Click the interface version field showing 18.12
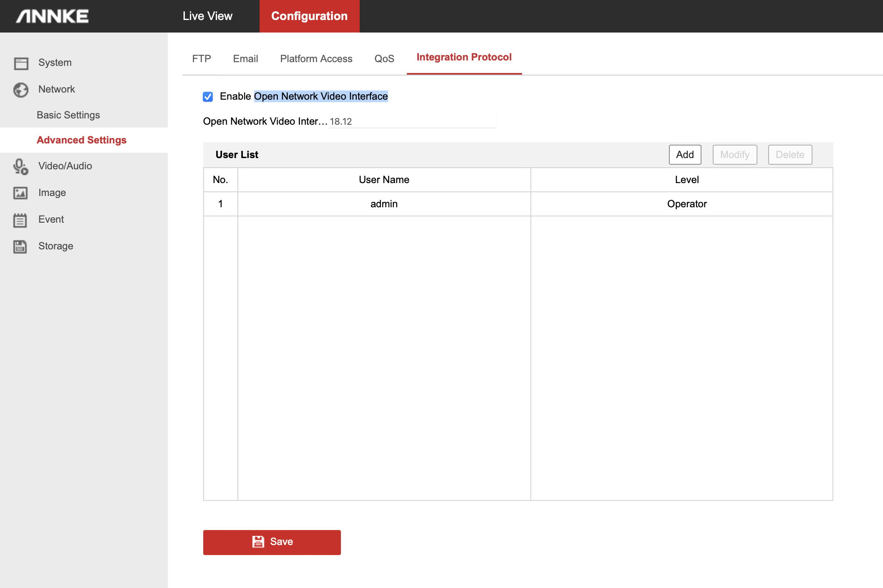This screenshot has width=883, height=588. click(x=412, y=121)
